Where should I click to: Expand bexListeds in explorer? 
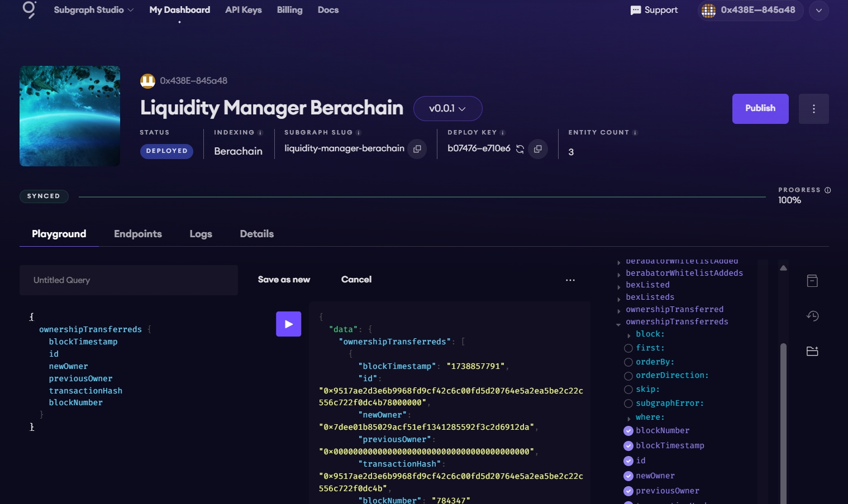619,299
